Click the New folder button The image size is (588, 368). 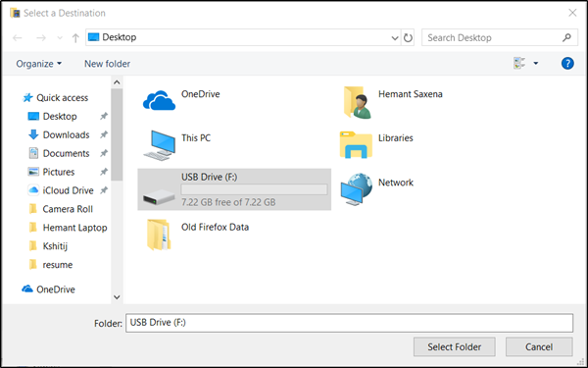click(x=107, y=64)
